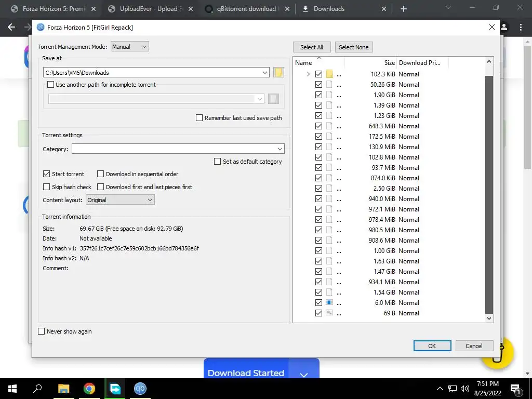Enable Download first and last pieces first
The image size is (532, 399).
coord(100,187)
